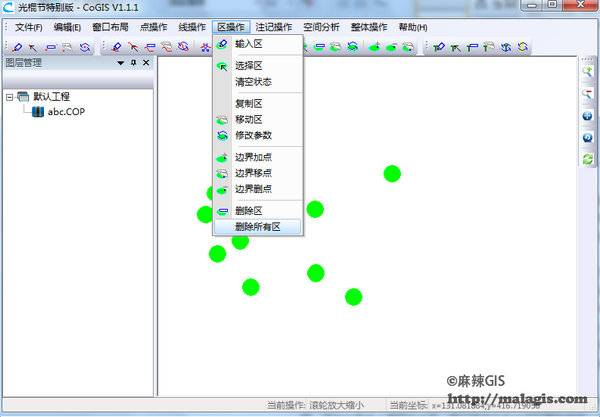Choose the delete region toolbar icon
Screen dimensions: 600x417
pyautogui.click(x=319, y=47)
